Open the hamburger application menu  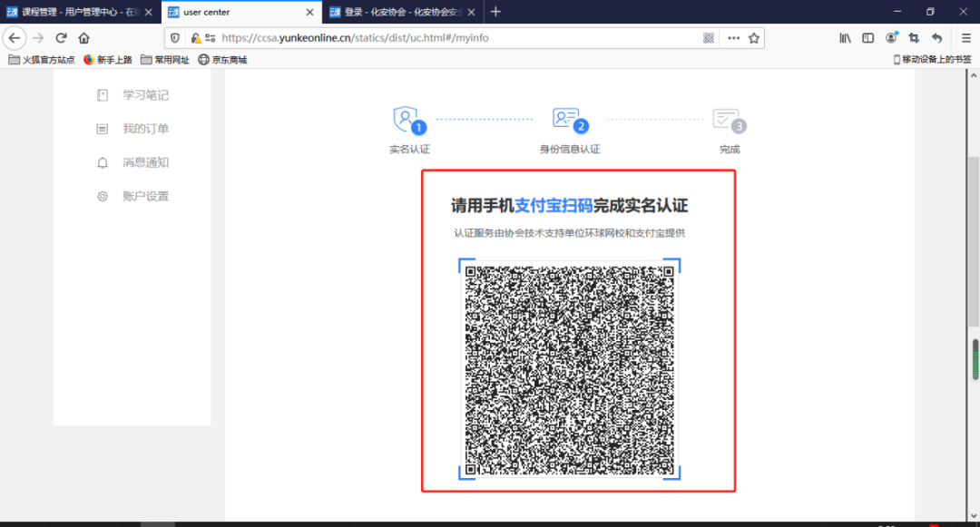(x=966, y=38)
